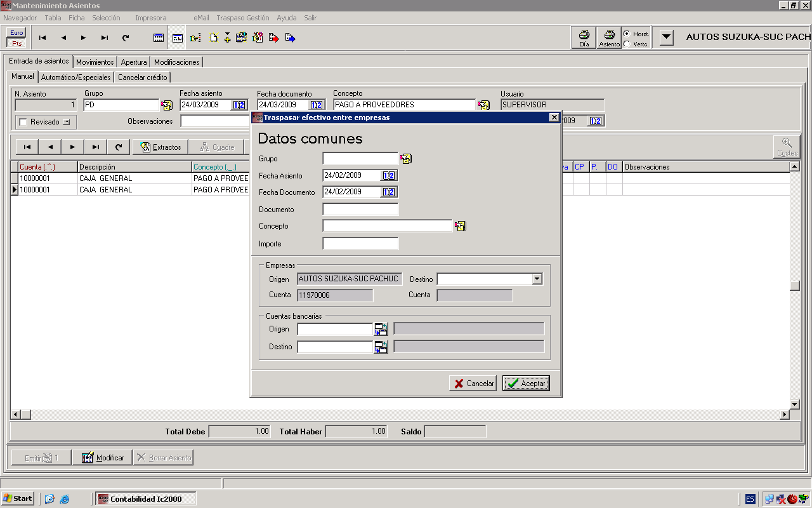This screenshot has height=508, width=812.
Task: Open the Traspaso Gestión menu
Action: [243, 18]
